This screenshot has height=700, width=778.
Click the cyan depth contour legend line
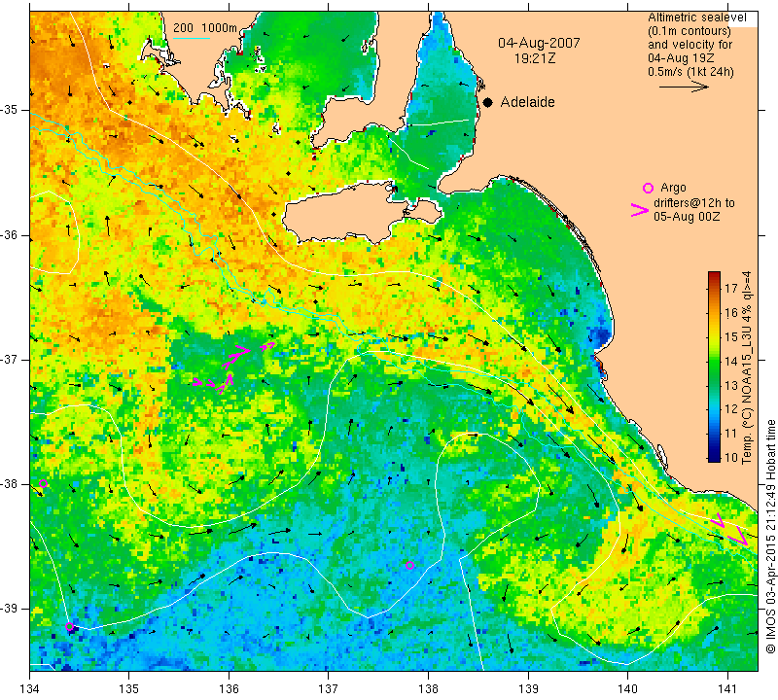tap(192, 38)
